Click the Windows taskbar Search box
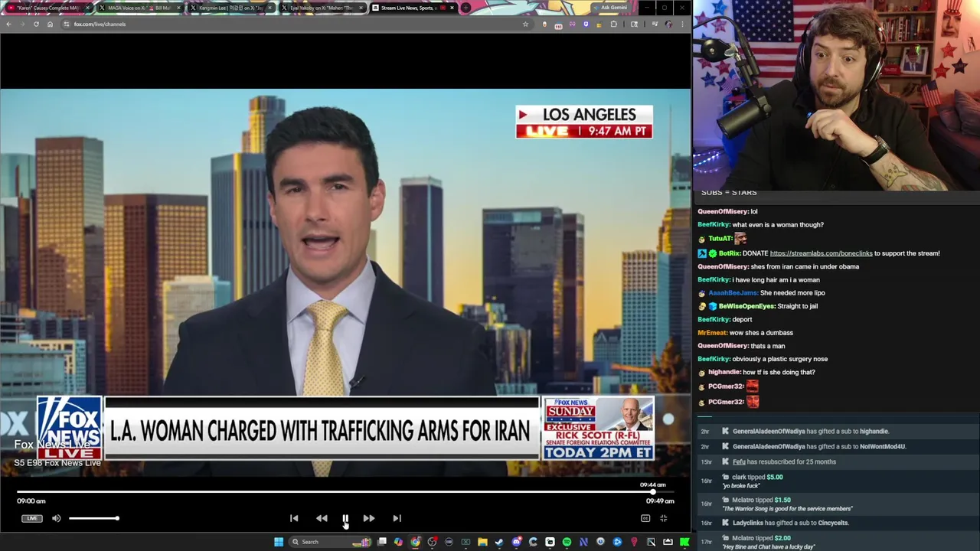Screen dimensions: 980x551 click(x=331, y=542)
